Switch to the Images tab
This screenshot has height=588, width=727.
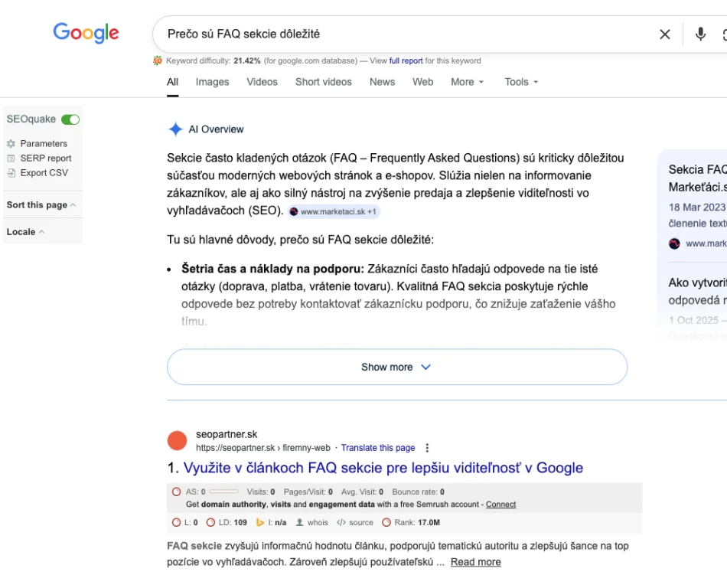coord(212,82)
